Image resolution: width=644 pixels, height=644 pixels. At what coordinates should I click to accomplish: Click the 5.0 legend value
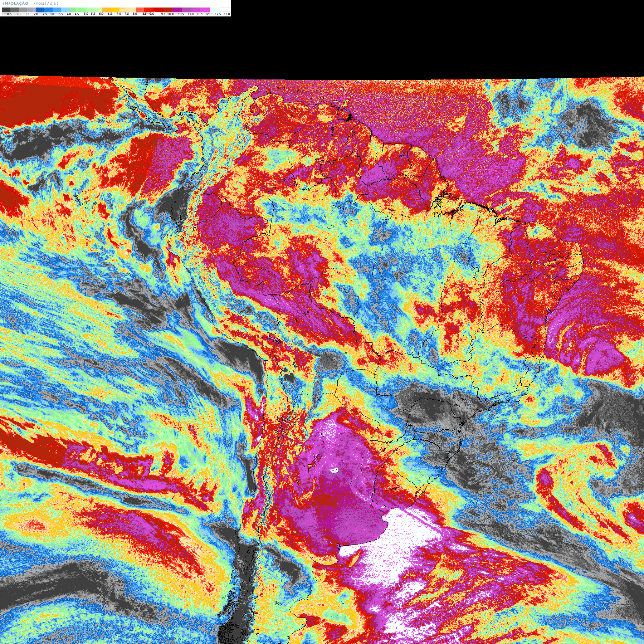(86, 14)
